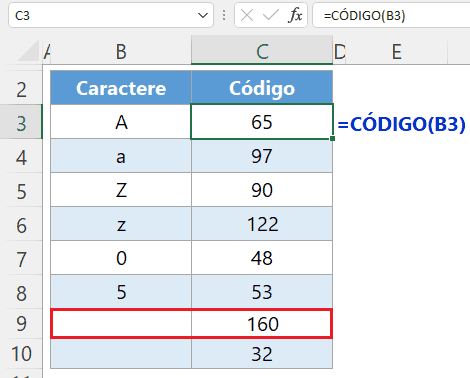Viewport: 470px width, 378px height.
Task: Select row 10 header
Action: (21, 353)
